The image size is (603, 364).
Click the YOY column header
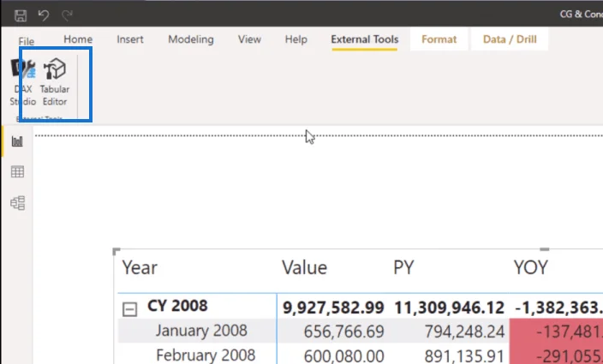(531, 267)
